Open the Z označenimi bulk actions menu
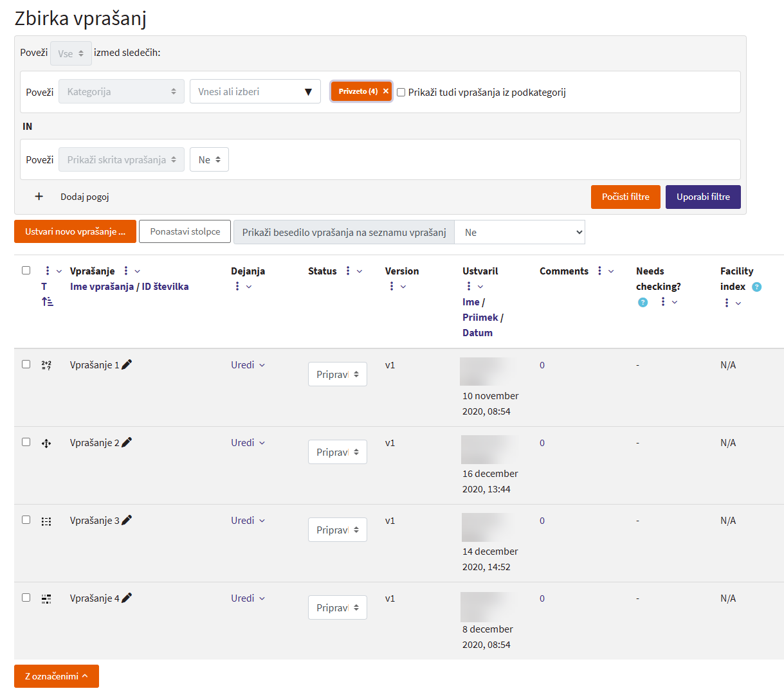The width and height of the screenshot is (784, 700). 57,676
